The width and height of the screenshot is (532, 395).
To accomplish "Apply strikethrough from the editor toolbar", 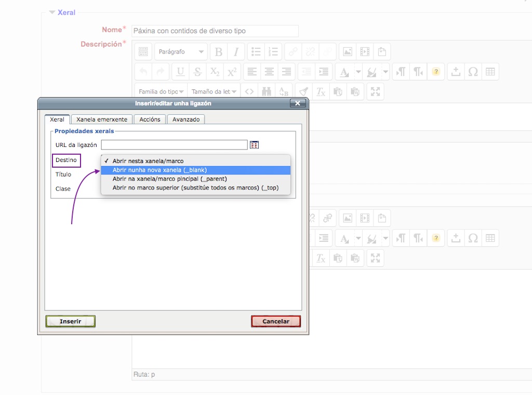I will click(x=197, y=72).
